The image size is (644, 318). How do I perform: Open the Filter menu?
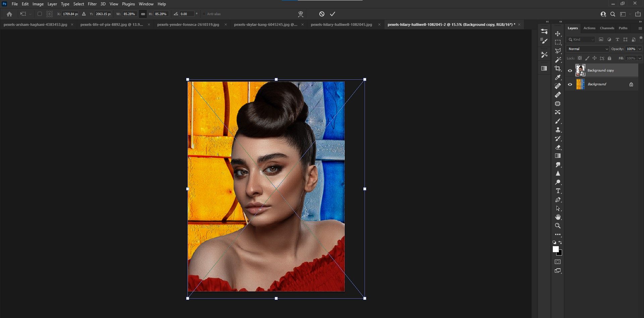click(x=92, y=4)
